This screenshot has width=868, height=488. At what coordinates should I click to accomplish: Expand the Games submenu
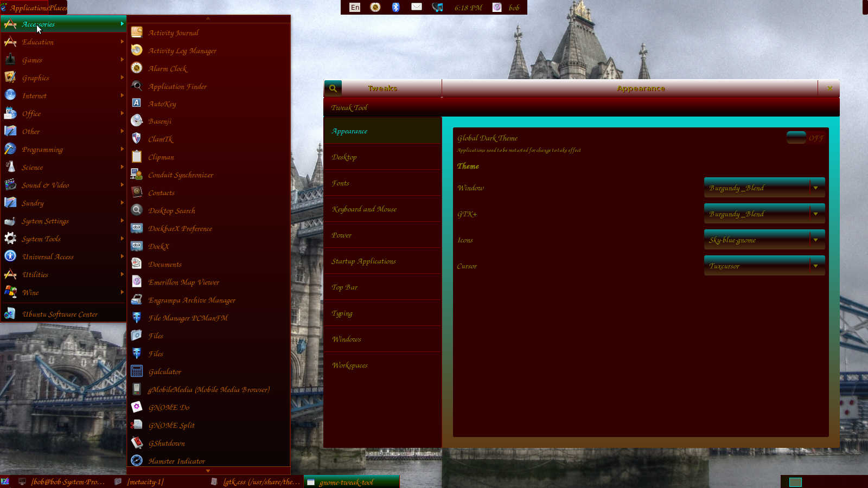(x=63, y=60)
